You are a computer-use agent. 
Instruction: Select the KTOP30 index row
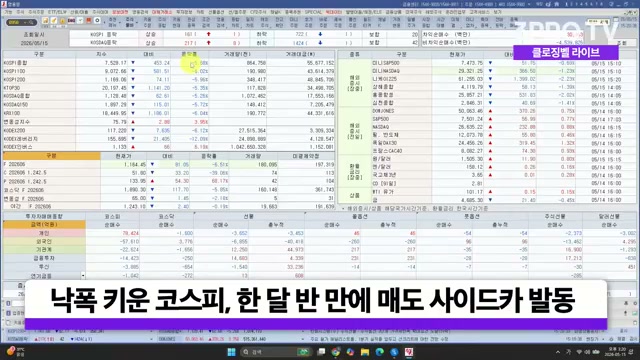pos(169,88)
